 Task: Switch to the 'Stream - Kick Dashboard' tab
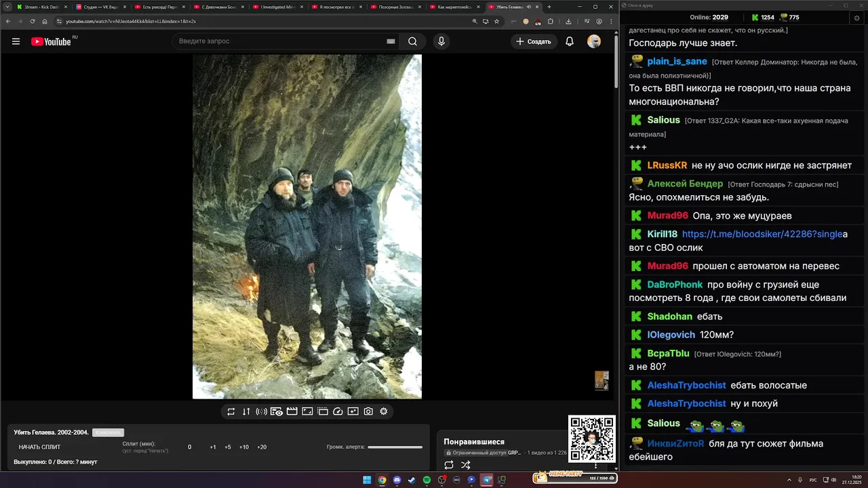(x=42, y=7)
